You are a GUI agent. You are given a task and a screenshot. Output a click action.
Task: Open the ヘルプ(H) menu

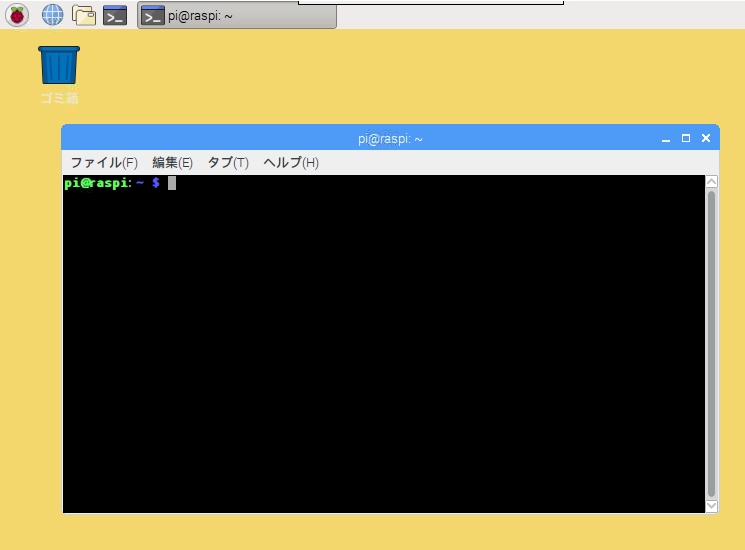pos(290,163)
